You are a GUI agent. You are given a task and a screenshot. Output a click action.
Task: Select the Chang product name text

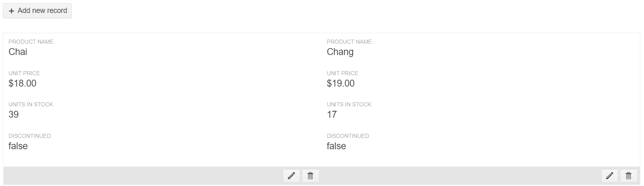(x=340, y=52)
